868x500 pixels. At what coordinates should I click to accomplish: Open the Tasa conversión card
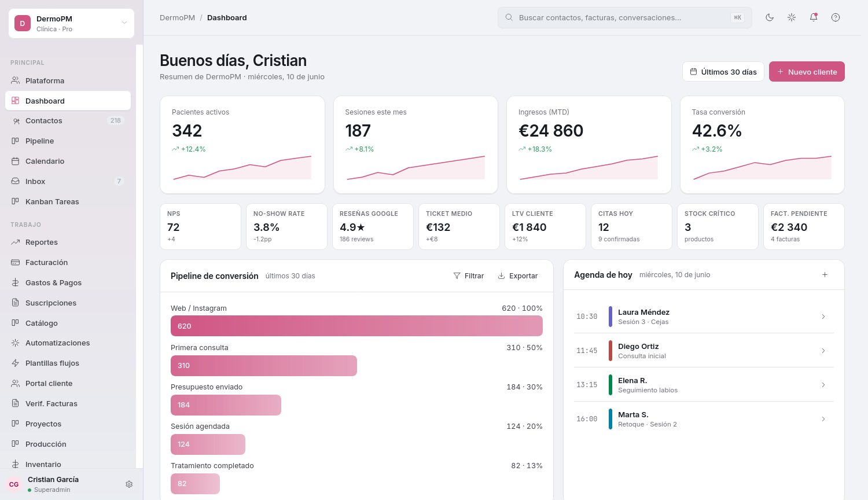coord(762,145)
